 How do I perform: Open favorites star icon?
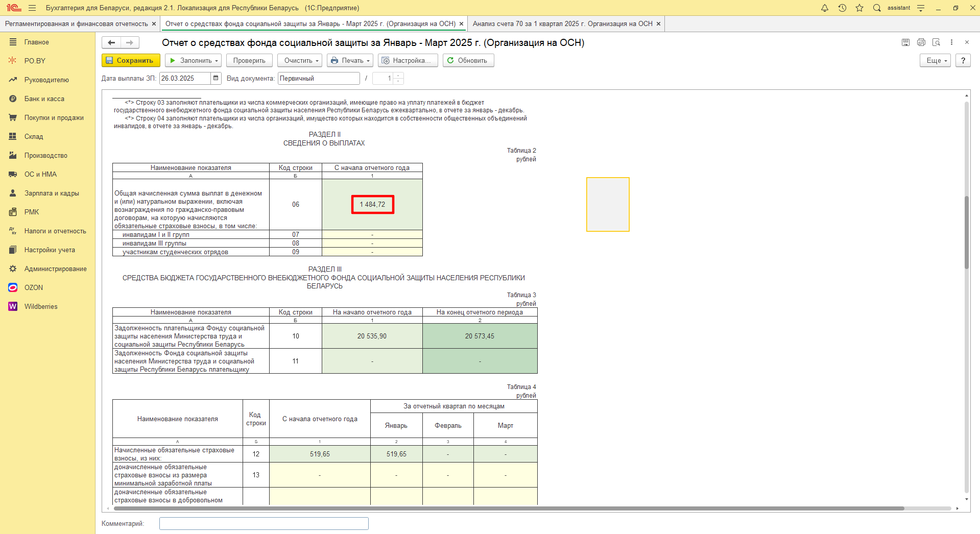click(x=859, y=8)
